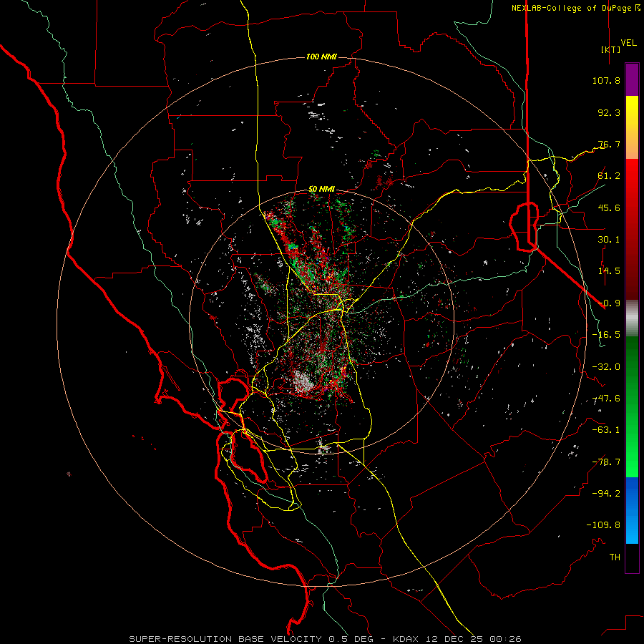This screenshot has height=644, width=644.
Task: Click the 100 NMI range ring label
Action: coord(321,57)
